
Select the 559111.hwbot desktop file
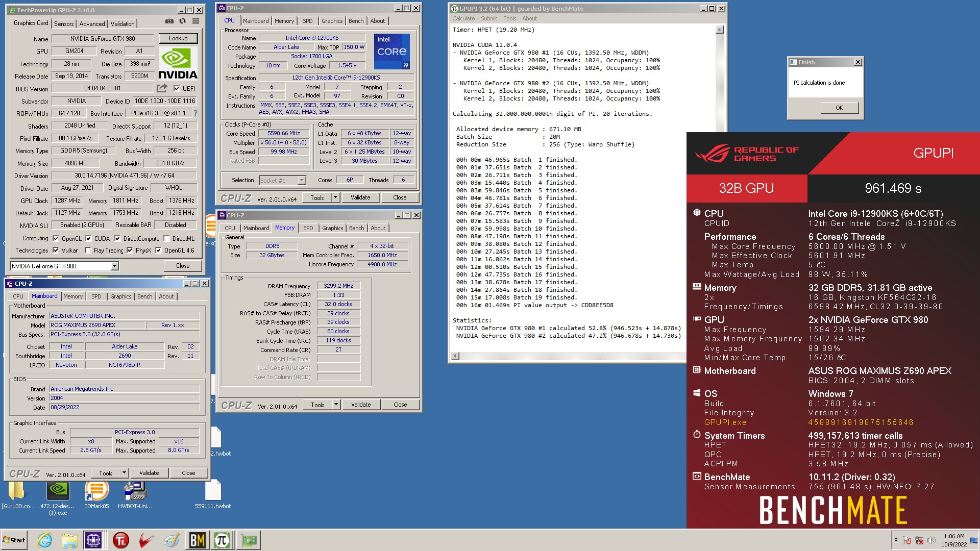(x=213, y=495)
